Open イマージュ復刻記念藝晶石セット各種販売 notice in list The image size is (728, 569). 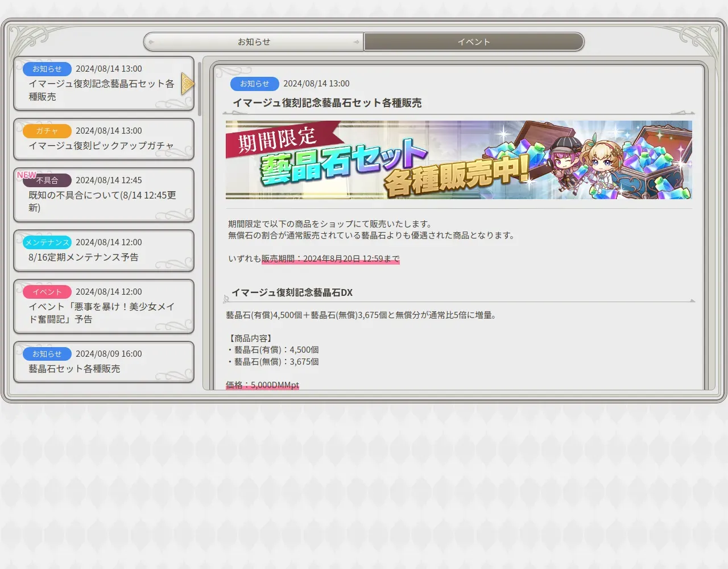click(104, 84)
